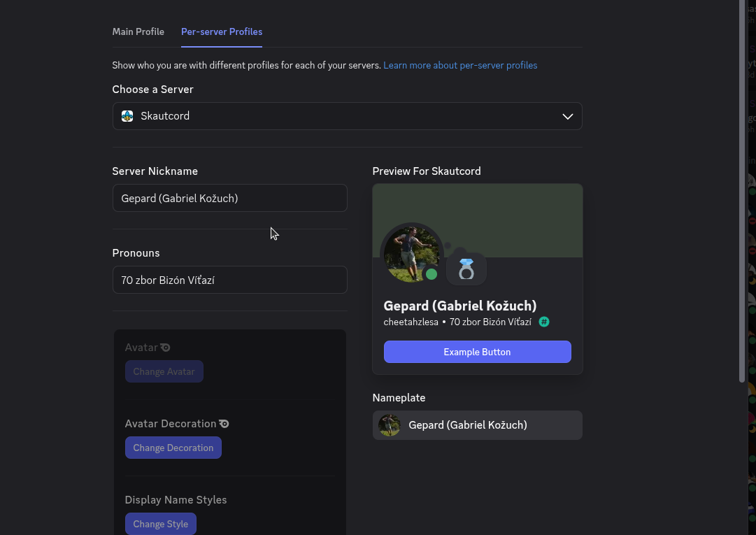Open Learn more about per-server profiles
The width and height of the screenshot is (756, 535).
[x=459, y=65]
